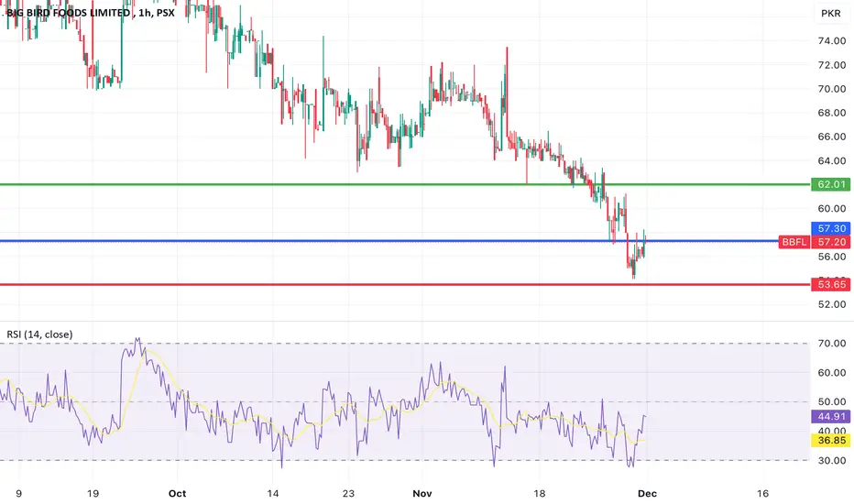Viewport: 854px width, 504px height.
Task: Click the 68.00 price axis label
Action: coord(832,113)
